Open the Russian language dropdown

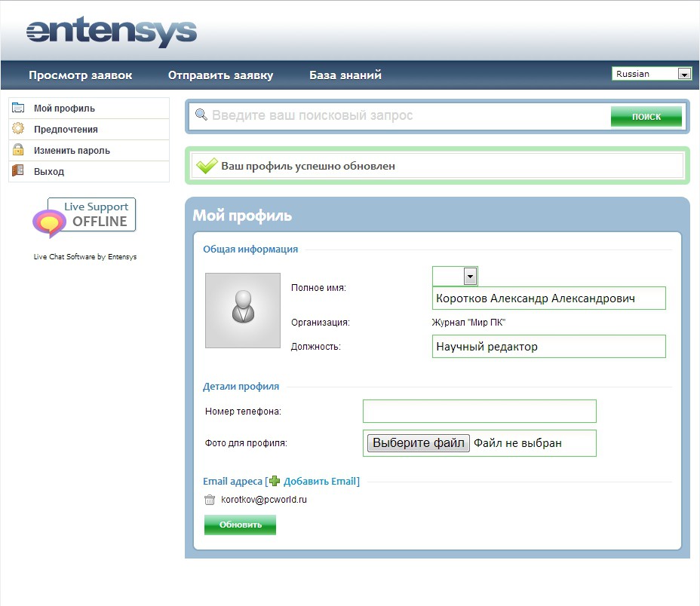(652, 74)
